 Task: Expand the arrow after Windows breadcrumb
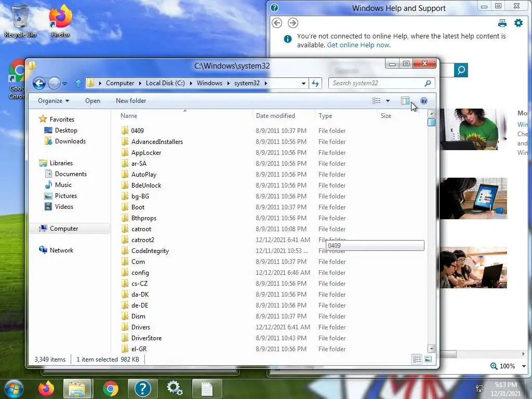coord(229,83)
